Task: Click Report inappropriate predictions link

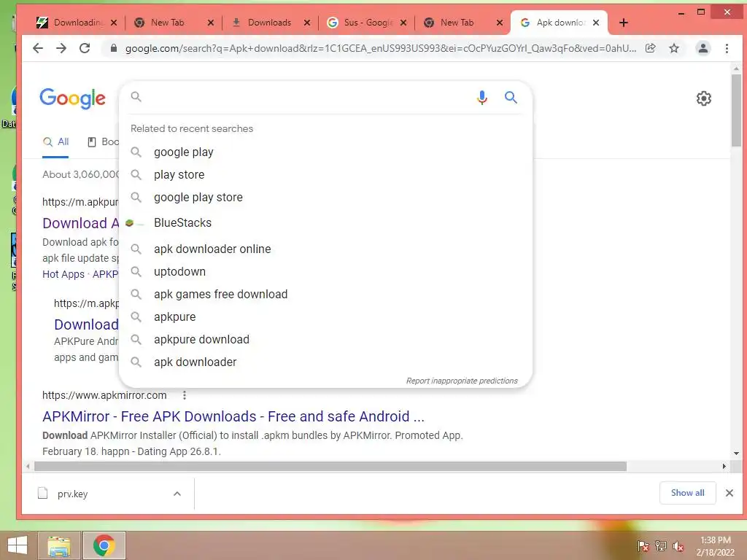Action: pos(462,381)
